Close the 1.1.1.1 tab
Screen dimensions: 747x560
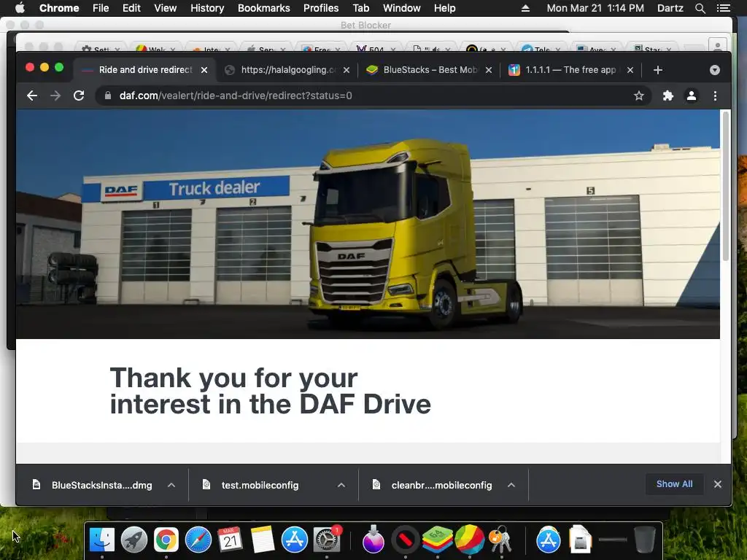(x=630, y=70)
